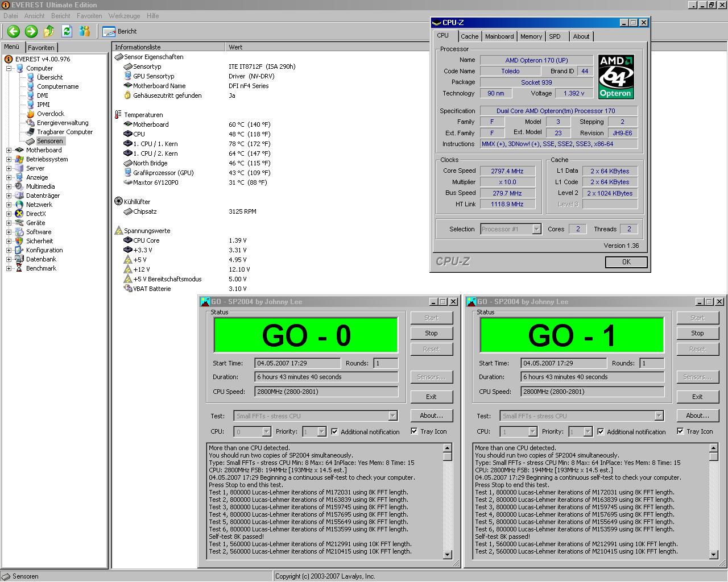
Task: Expand the Datenträger tree node
Action: pos(9,196)
